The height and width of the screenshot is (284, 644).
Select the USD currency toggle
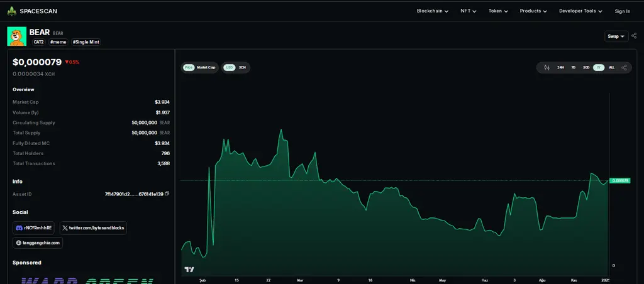pyautogui.click(x=229, y=67)
